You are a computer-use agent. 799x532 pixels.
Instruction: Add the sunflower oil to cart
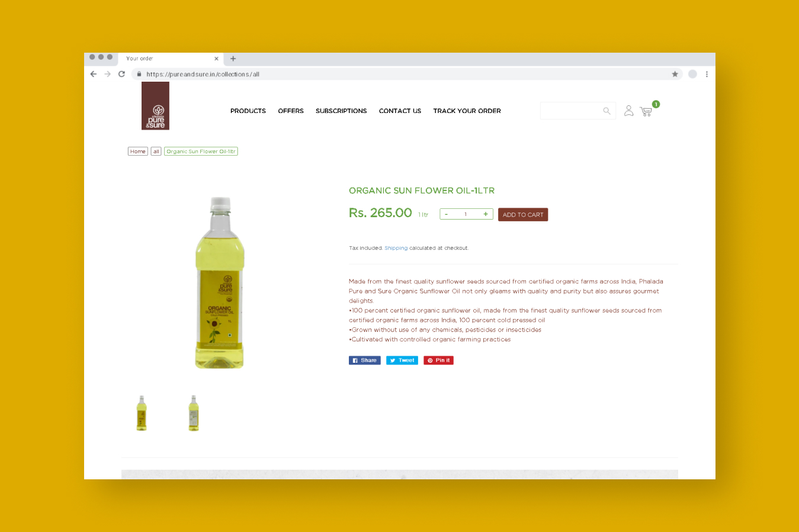pos(523,215)
